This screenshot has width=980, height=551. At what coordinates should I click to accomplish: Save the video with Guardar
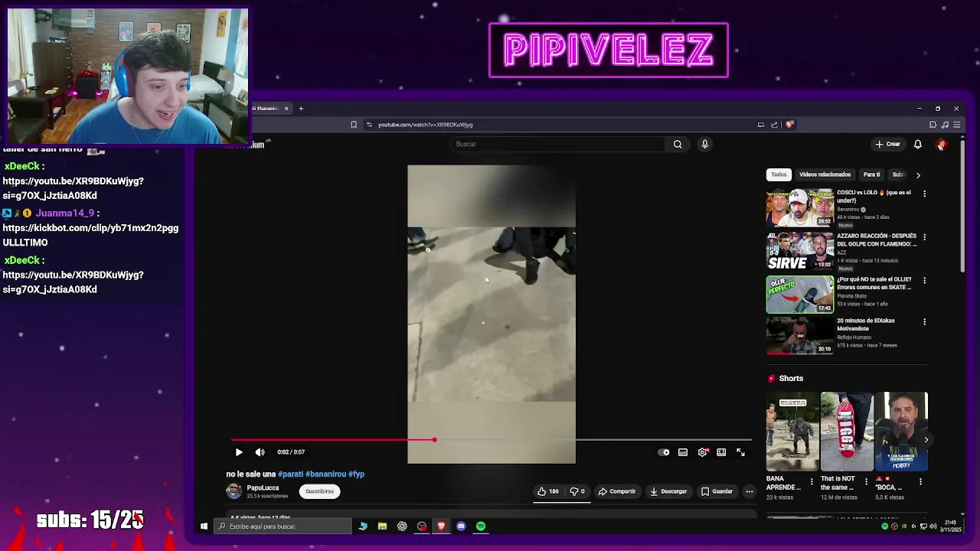coord(717,491)
